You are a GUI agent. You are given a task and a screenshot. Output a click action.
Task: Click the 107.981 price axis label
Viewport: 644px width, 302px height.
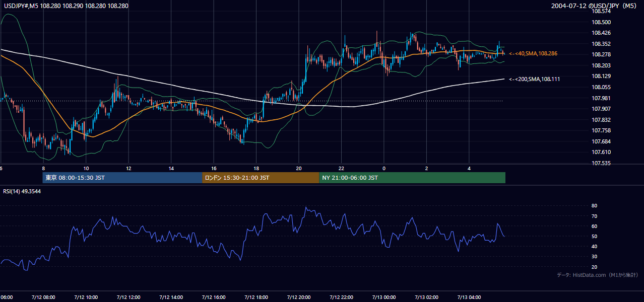(601, 98)
